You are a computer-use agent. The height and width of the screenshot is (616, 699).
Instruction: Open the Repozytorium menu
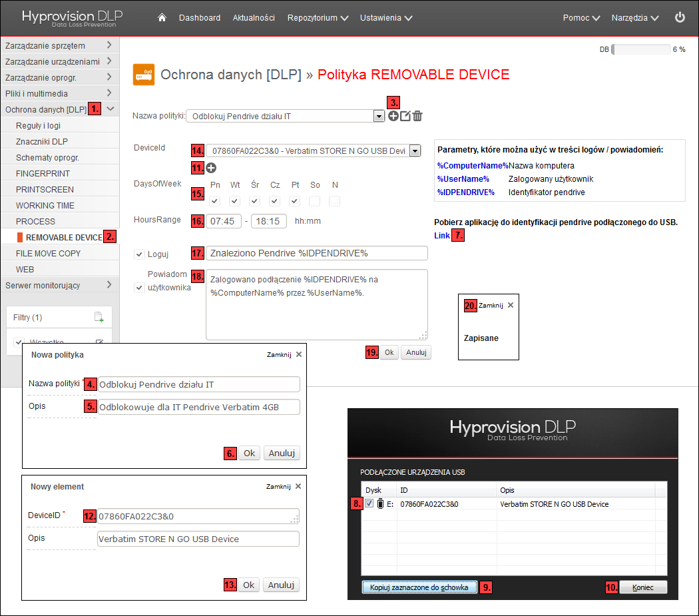pos(318,18)
